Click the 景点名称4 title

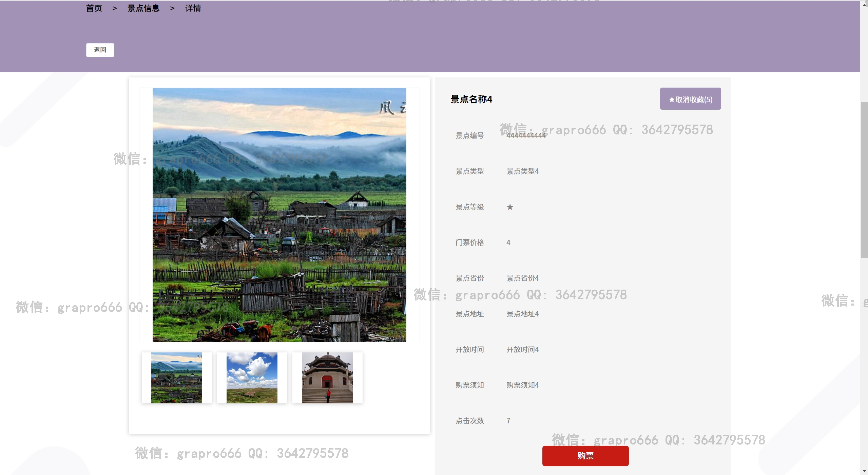click(471, 99)
